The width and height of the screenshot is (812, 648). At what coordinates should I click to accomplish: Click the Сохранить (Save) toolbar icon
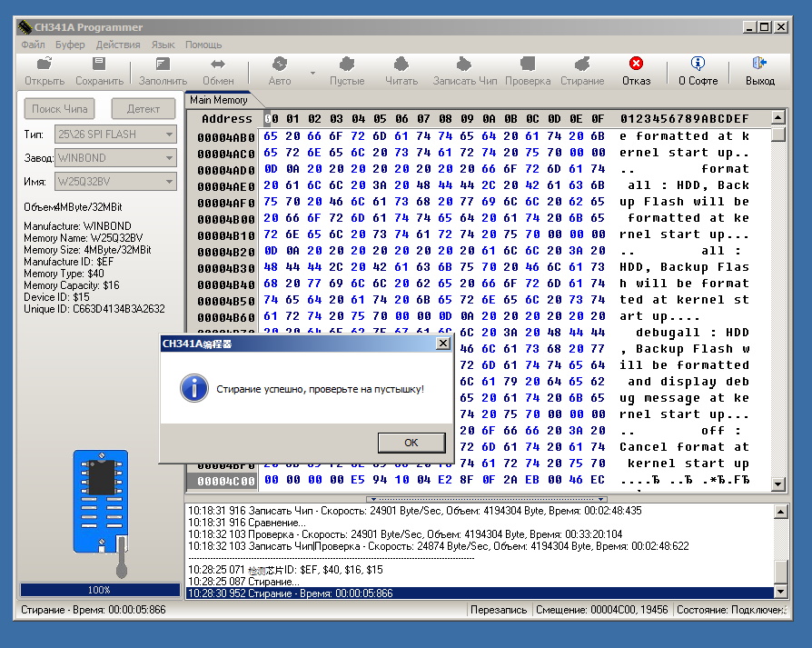click(x=99, y=65)
